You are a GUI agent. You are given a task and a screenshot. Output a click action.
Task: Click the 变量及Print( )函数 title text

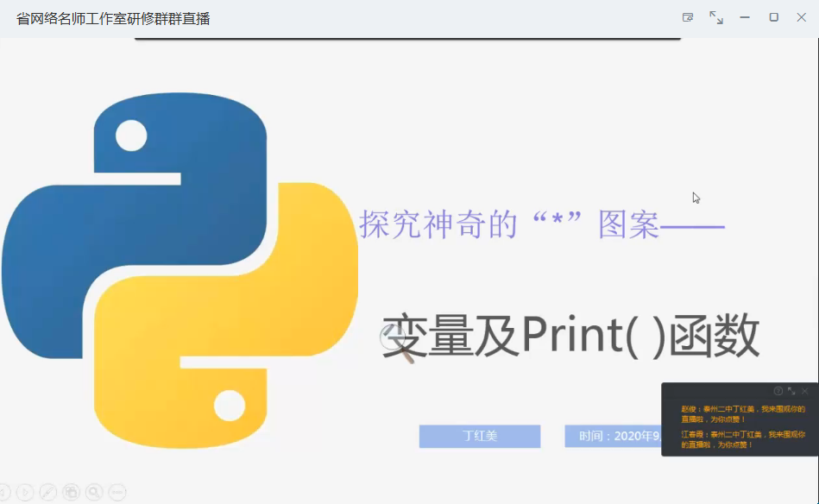pyautogui.click(x=570, y=336)
